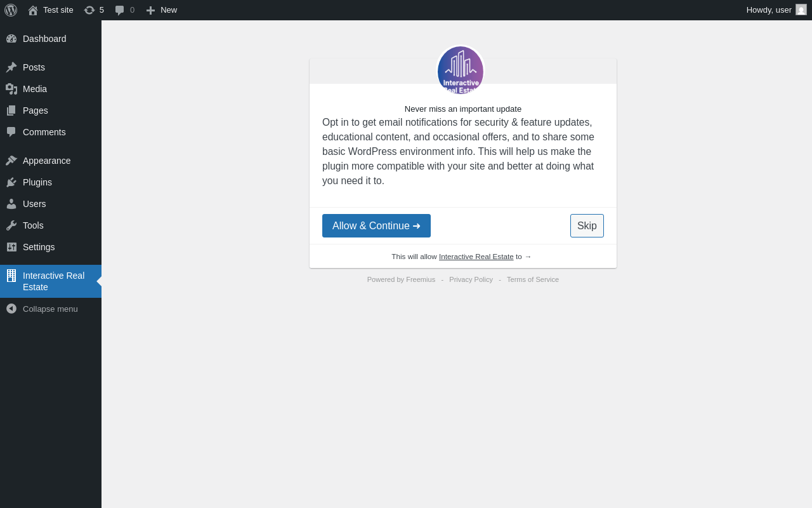Open the Test site home icon

coord(33,10)
